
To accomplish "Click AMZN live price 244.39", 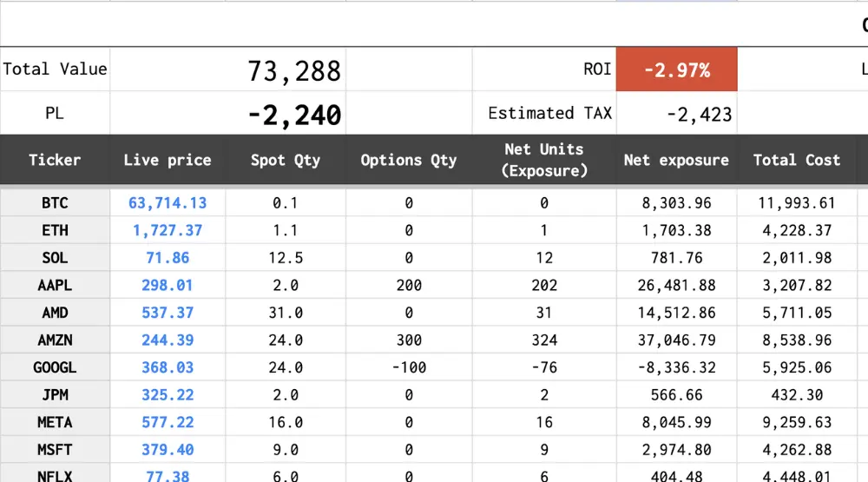I will click(168, 340).
